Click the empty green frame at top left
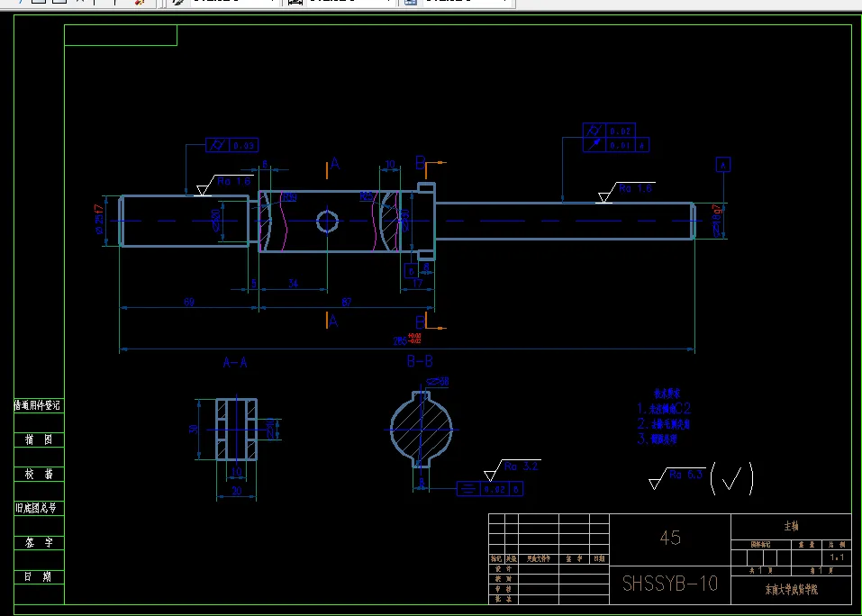Screen dimensions: 862x616 (x=121, y=35)
